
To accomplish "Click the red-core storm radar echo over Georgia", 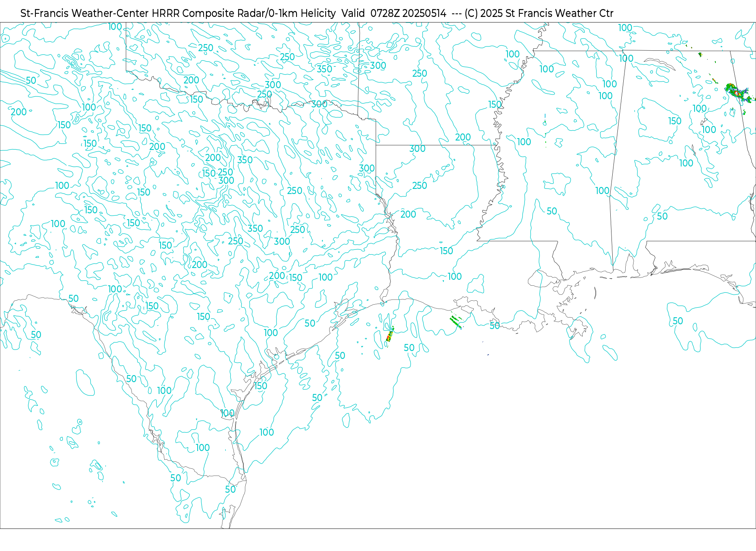I will [737, 94].
